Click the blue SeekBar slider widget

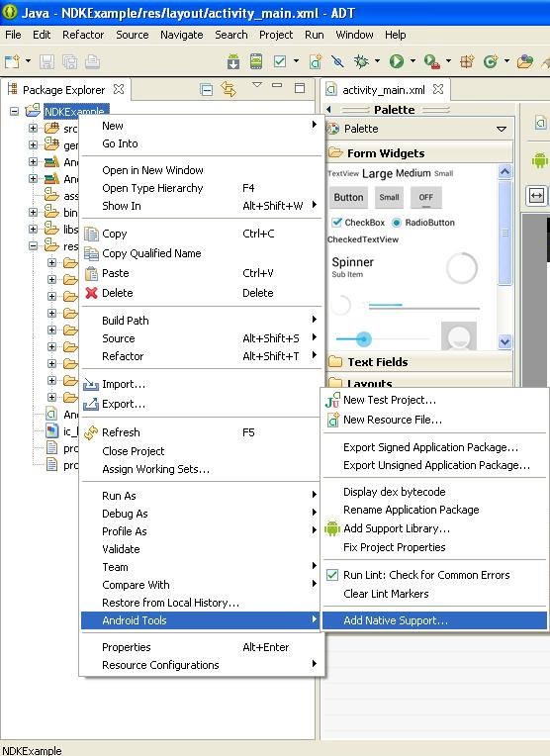point(363,339)
